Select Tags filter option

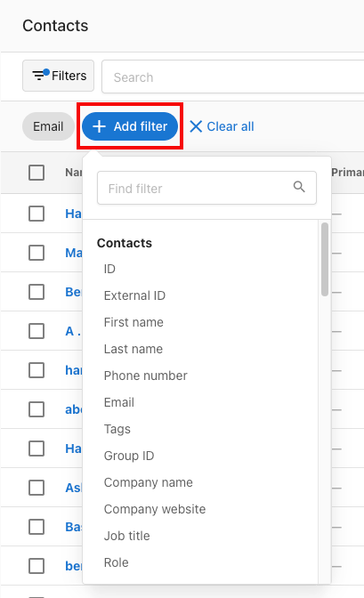click(x=117, y=429)
